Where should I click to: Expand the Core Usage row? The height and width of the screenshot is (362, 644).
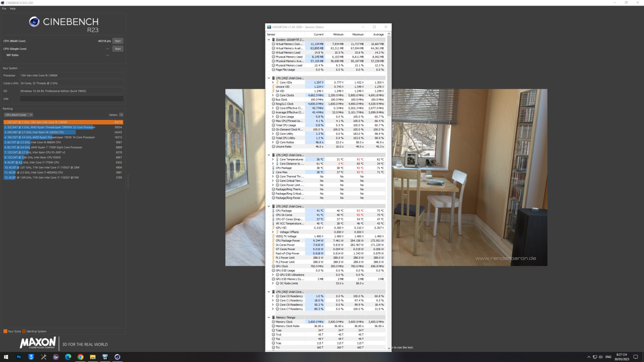(x=273, y=117)
